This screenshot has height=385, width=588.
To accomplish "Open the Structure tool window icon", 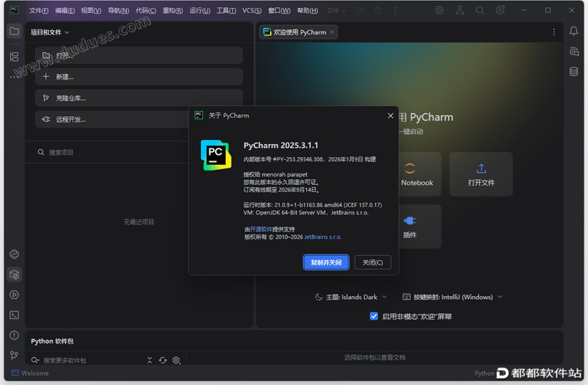I will coord(14,57).
